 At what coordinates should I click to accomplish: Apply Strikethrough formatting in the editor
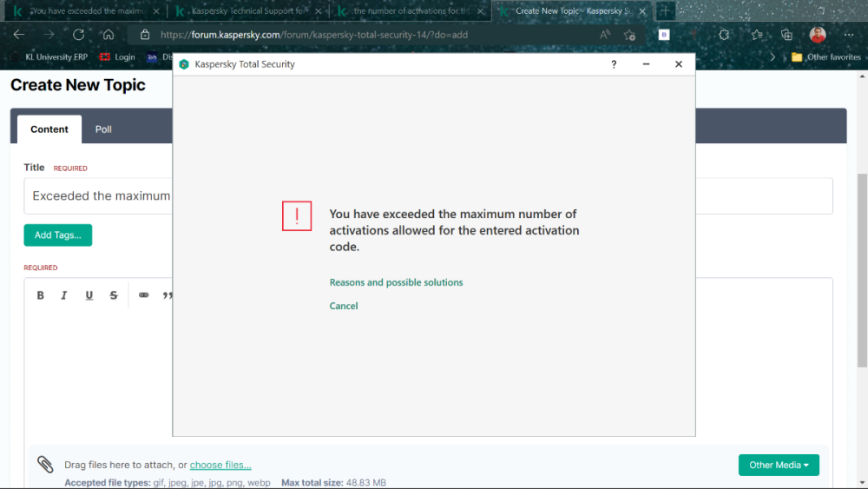pyautogui.click(x=114, y=295)
